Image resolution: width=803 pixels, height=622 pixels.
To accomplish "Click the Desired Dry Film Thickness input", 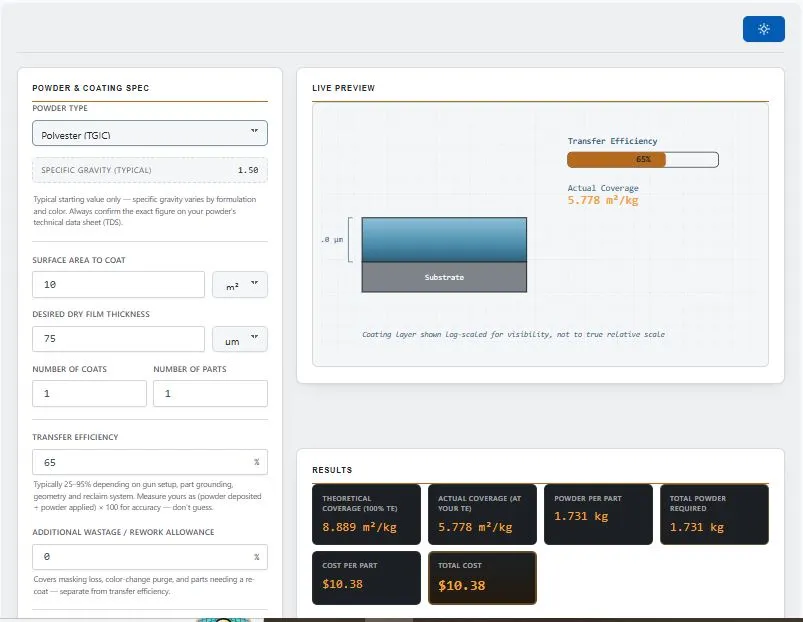I will coord(118,339).
